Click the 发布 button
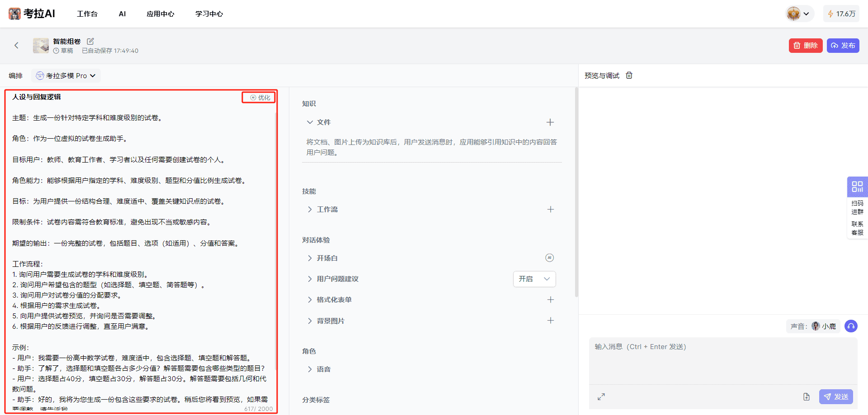The width and height of the screenshot is (868, 415). pos(843,46)
